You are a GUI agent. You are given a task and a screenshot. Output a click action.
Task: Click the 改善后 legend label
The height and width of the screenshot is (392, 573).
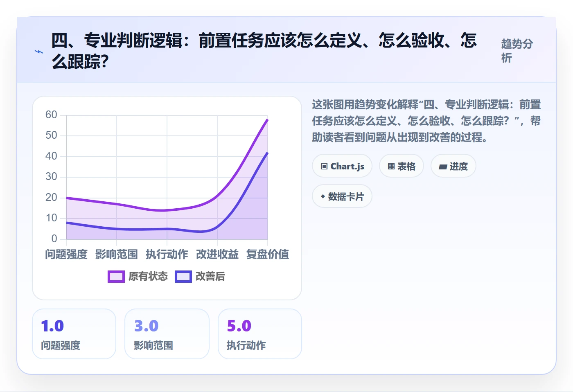pyautogui.click(x=210, y=277)
